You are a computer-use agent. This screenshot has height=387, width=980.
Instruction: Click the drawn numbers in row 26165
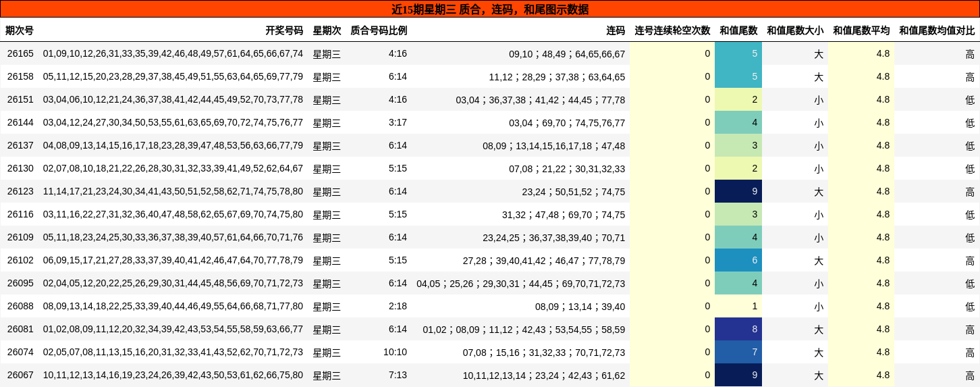point(173,53)
